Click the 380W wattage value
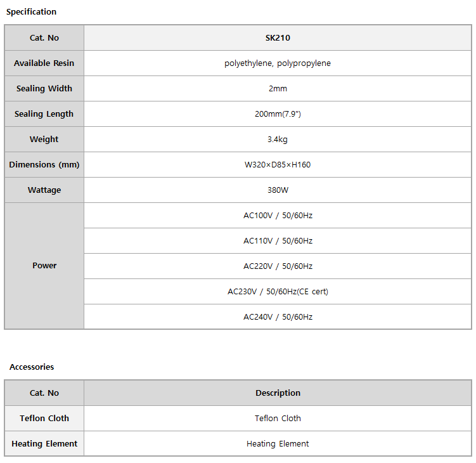The image size is (476, 463). point(278,190)
